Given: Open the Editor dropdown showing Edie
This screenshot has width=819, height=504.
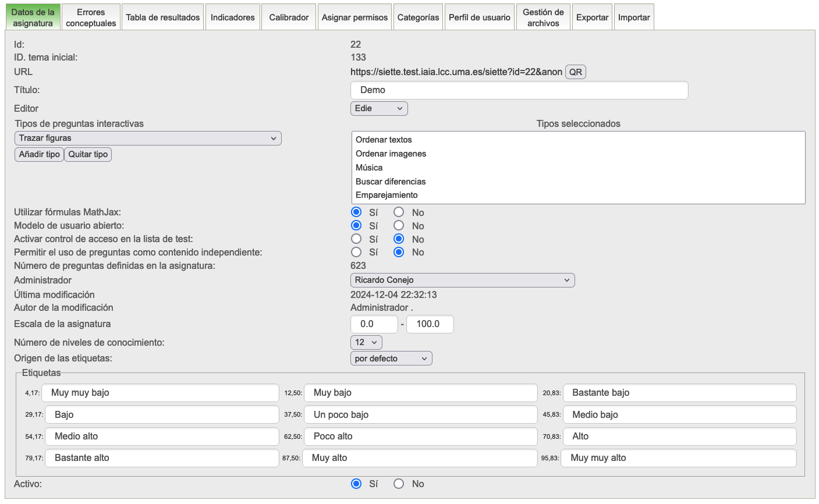Looking at the screenshot, I should [x=379, y=108].
